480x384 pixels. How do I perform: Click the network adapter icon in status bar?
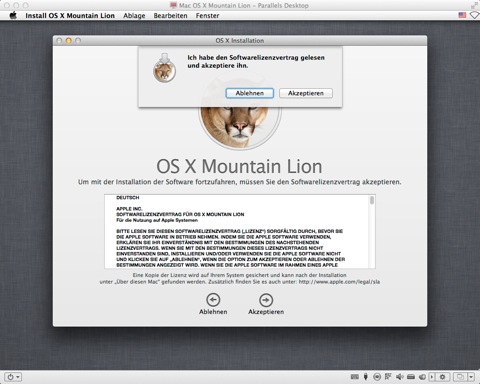(388, 377)
